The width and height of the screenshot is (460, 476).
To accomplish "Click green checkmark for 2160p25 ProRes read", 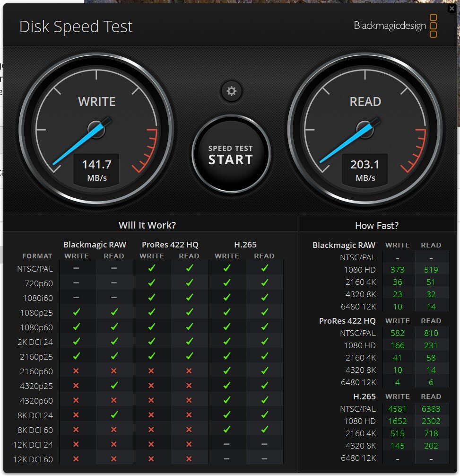I will (x=189, y=356).
